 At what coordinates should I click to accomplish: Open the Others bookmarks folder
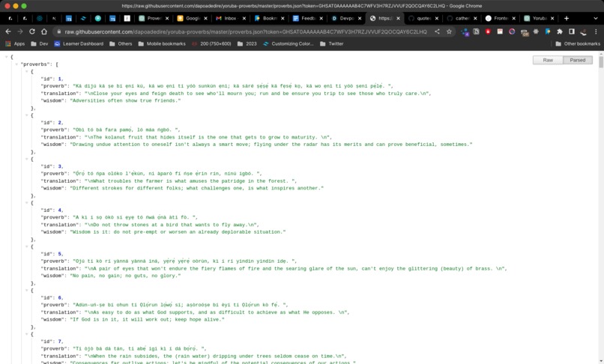tap(121, 43)
